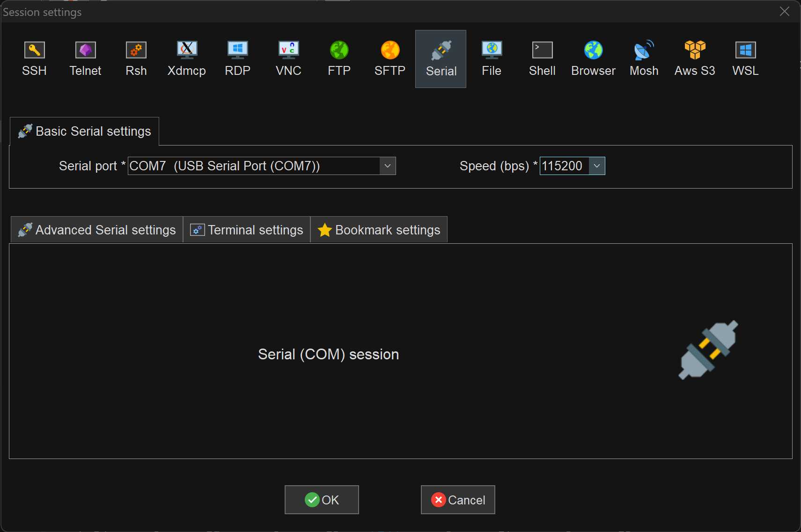The image size is (801, 532).
Task: Pick the Rsh session type
Action: (136, 59)
